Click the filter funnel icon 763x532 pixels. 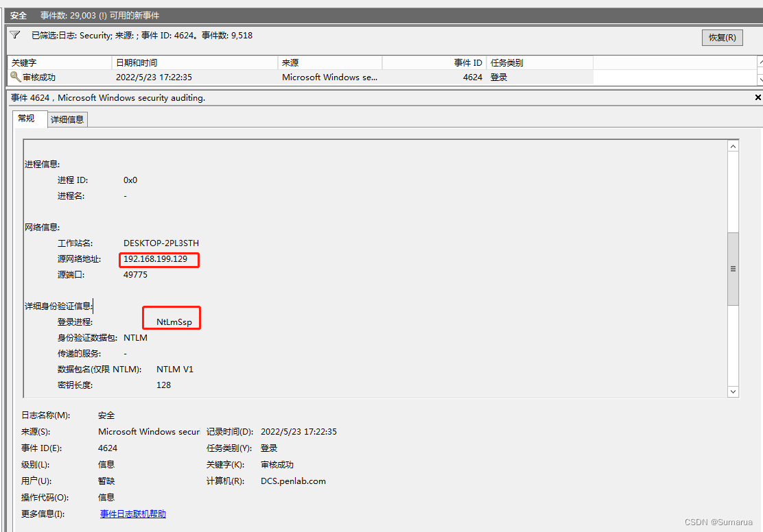click(x=15, y=35)
